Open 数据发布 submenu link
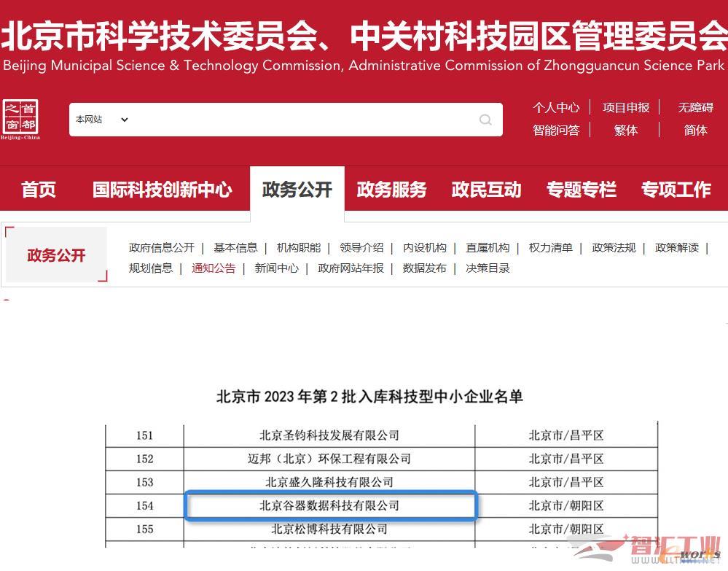The height and width of the screenshot is (571, 728). [424, 268]
